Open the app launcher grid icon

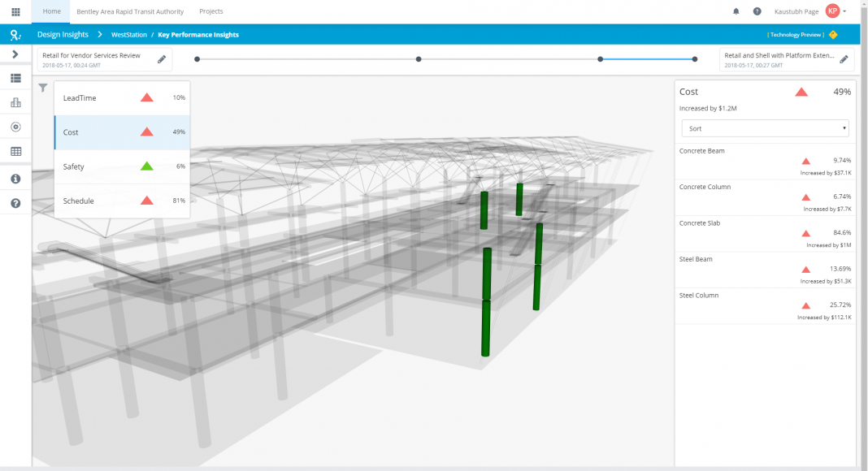pos(15,12)
